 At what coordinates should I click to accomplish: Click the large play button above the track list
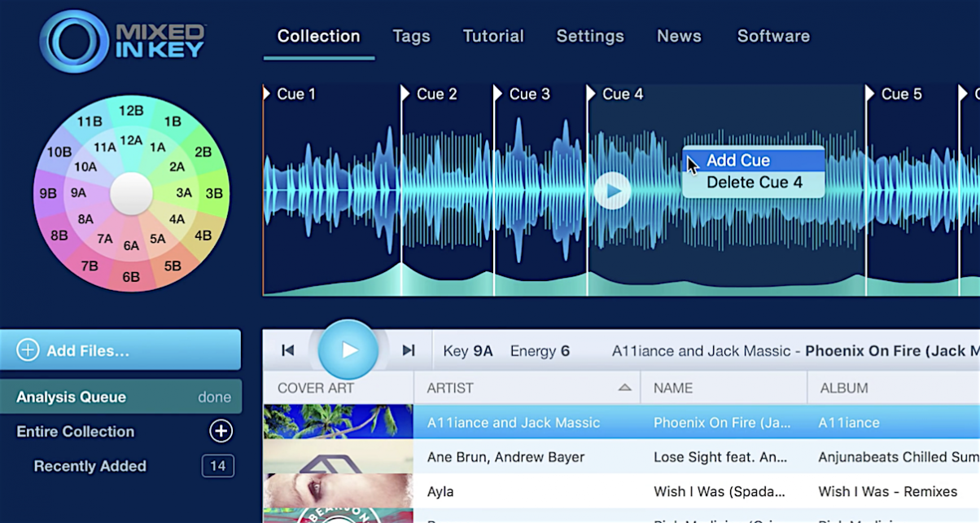348,349
